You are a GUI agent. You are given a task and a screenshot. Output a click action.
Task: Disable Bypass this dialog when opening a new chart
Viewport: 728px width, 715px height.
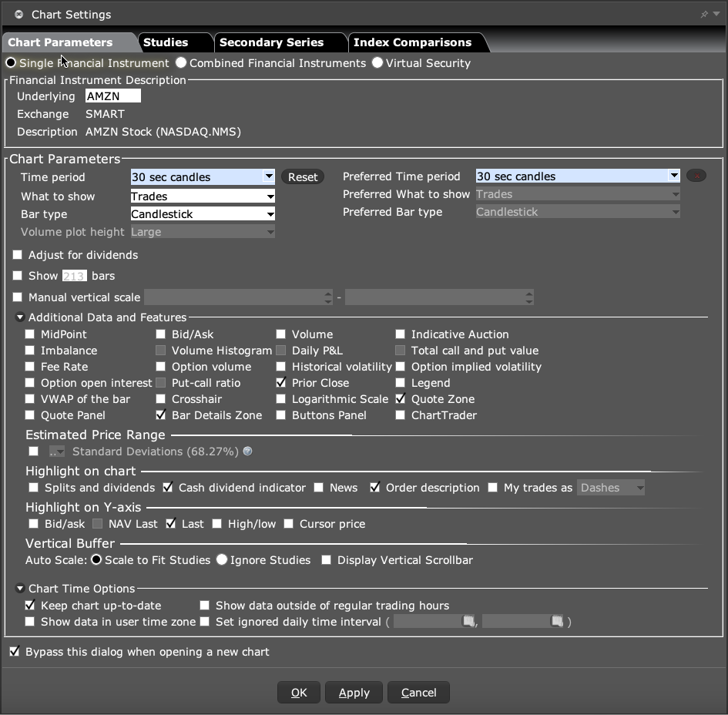pos(15,651)
